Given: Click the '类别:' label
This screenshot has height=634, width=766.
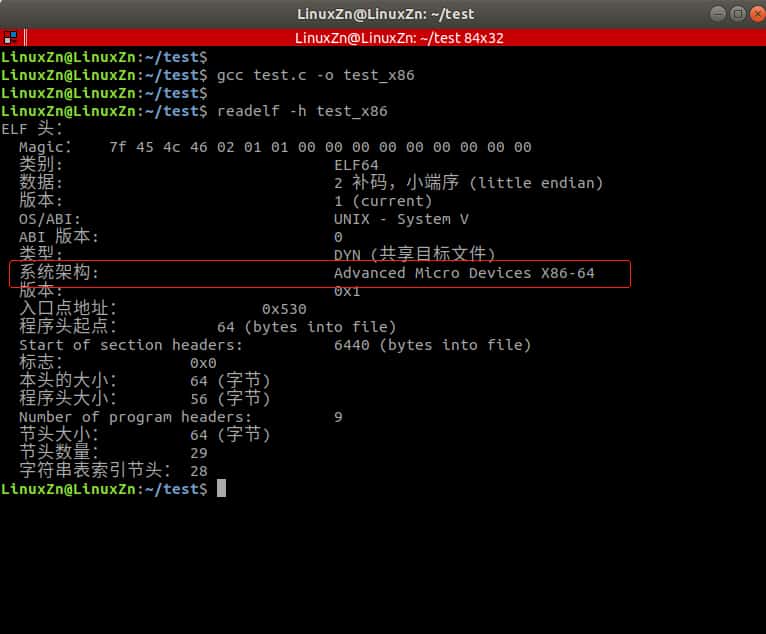Looking at the screenshot, I should click(x=41, y=165).
